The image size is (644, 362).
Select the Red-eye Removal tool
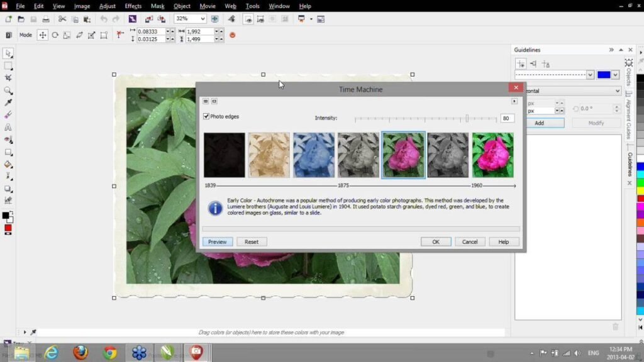(8, 140)
